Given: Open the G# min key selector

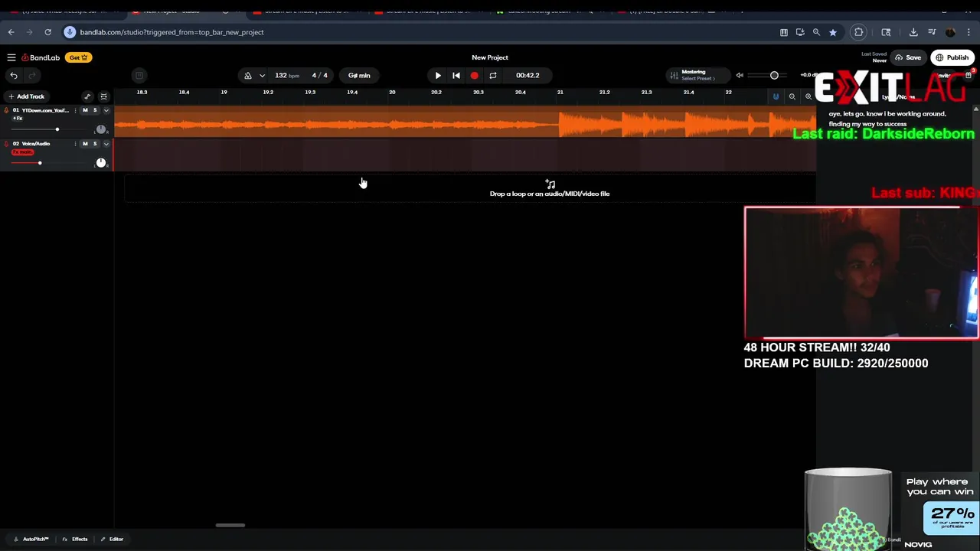Looking at the screenshot, I should pos(359,76).
